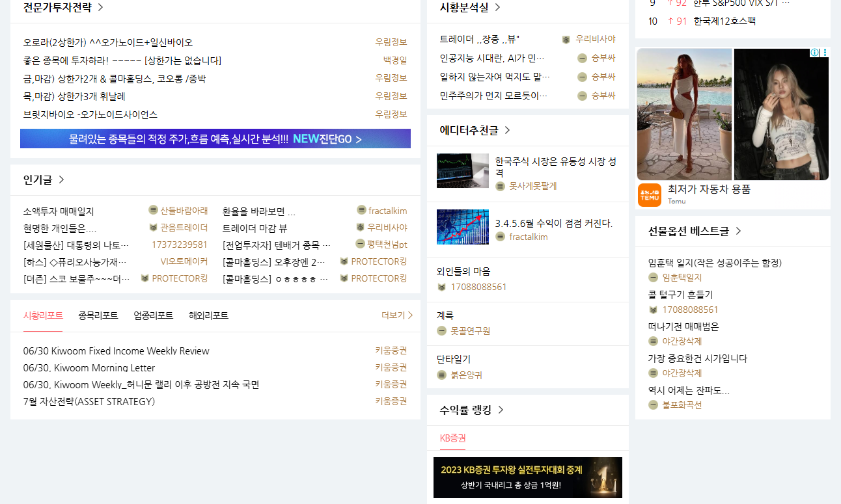Open post 오로라(2상한가) 오가노이드+일신바이오
The width and height of the screenshot is (841, 504).
point(108,42)
